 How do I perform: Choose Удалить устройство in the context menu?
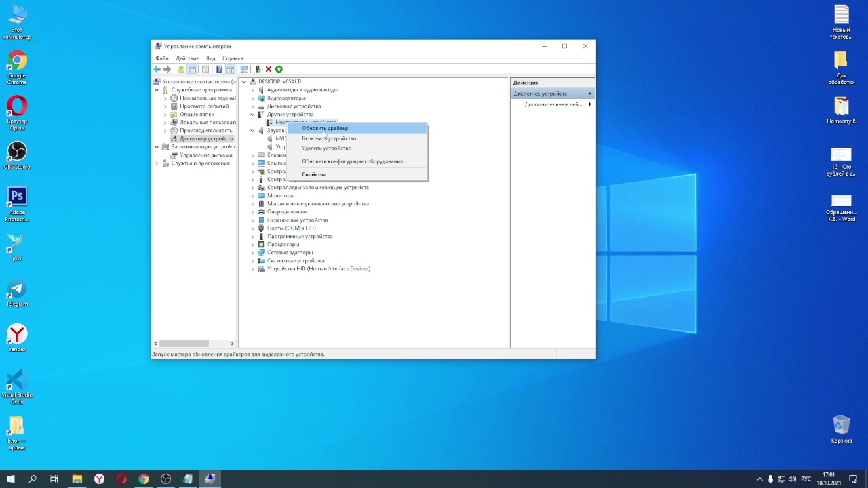(x=357, y=148)
